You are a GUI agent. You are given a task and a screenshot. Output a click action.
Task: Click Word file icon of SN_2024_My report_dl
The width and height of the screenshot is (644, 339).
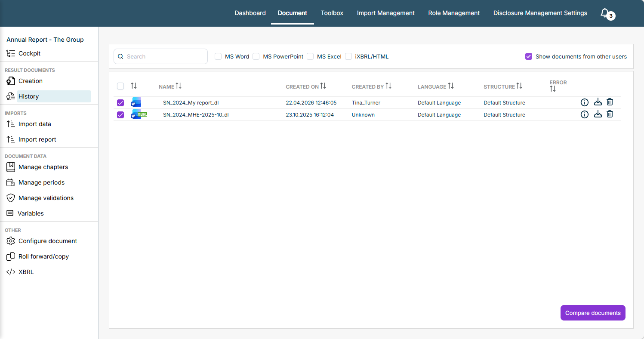pyautogui.click(x=136, y=102)
